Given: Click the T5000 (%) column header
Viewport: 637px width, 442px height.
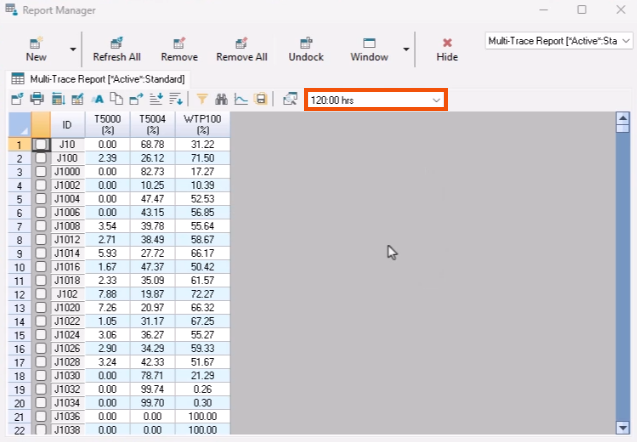Looking at the screenshot, I should pos(108,124).
